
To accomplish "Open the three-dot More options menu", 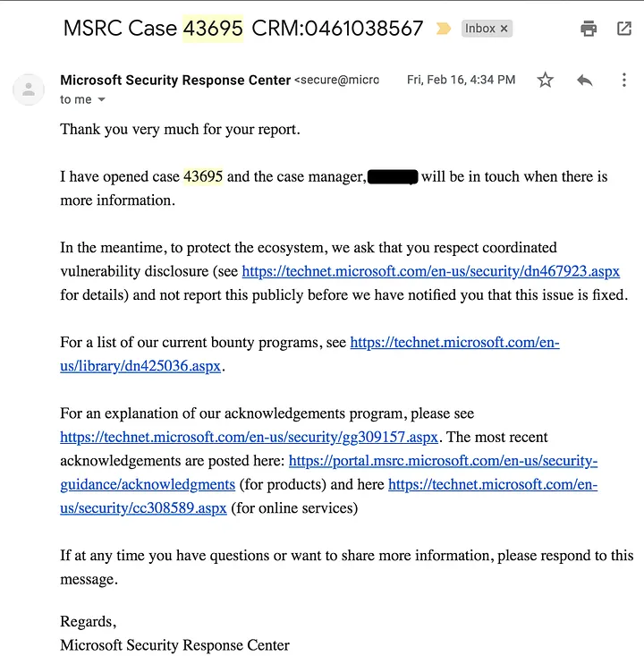I will click(x=624, y=81).
